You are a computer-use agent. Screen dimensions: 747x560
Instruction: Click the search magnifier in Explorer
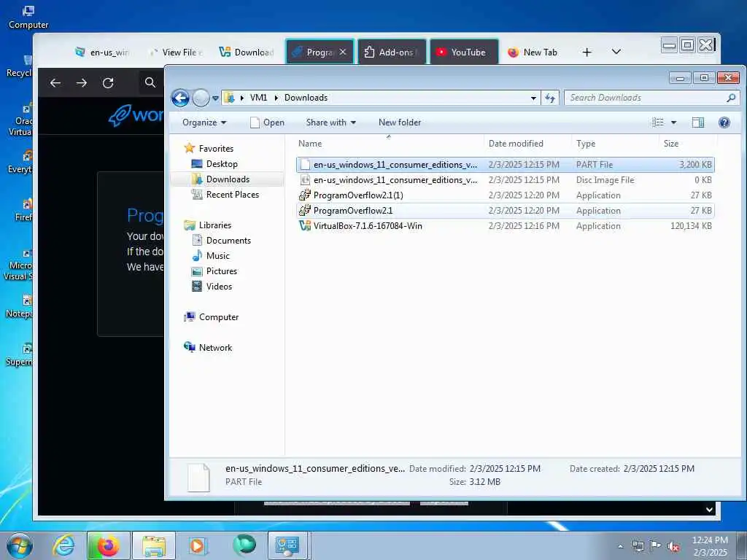(x=731, y=98)
